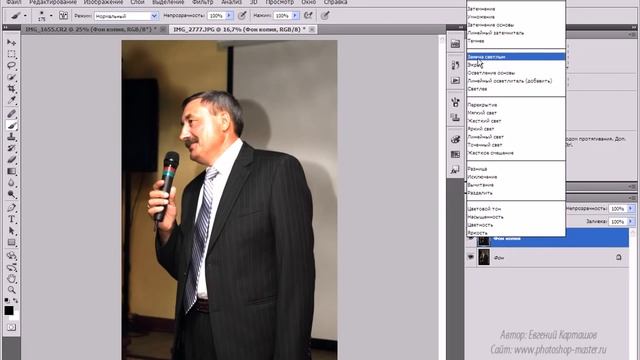Select the Quick Selection tool
Screen dimensions: 640x360
(x=11, y=77)
